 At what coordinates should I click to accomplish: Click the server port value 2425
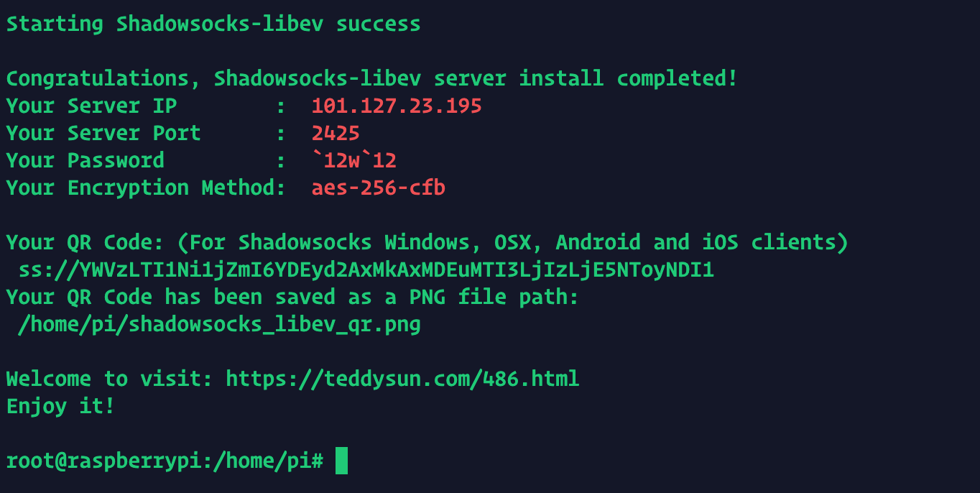pos(336,134)
